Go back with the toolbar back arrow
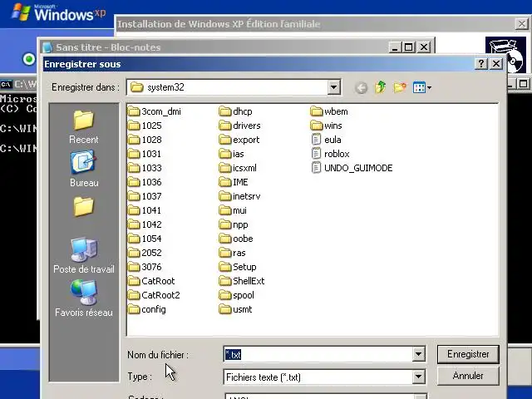The height and width of the screenshot is (399, 532). [361, 88]
